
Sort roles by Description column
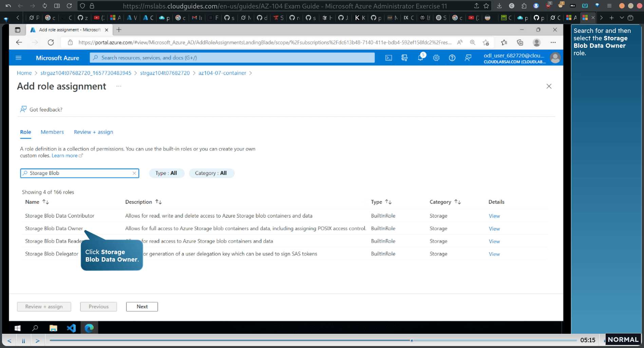[x=143, y=202]
